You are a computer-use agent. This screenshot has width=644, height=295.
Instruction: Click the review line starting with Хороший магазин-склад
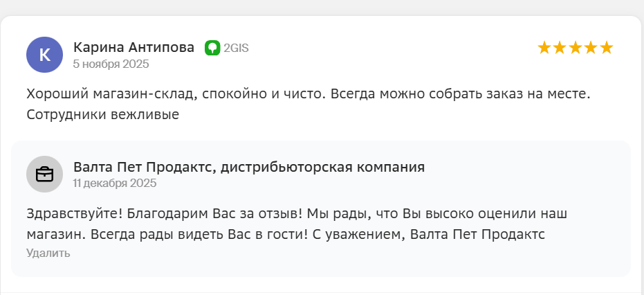[308, 93]
